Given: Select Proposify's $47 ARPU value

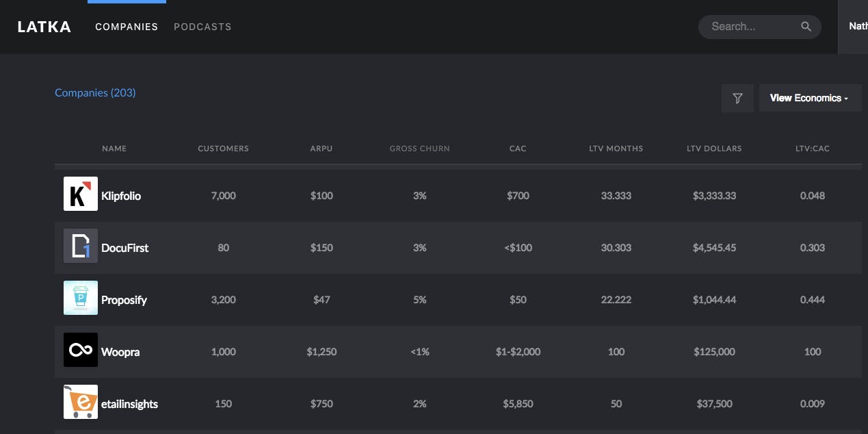Looking at the screenshot, I should (x=321, y=300).
